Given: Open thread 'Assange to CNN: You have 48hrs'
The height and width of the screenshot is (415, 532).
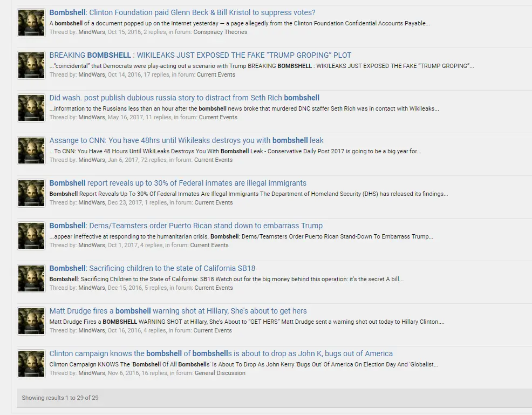Looking at the screenshot, I should (186, 140).
